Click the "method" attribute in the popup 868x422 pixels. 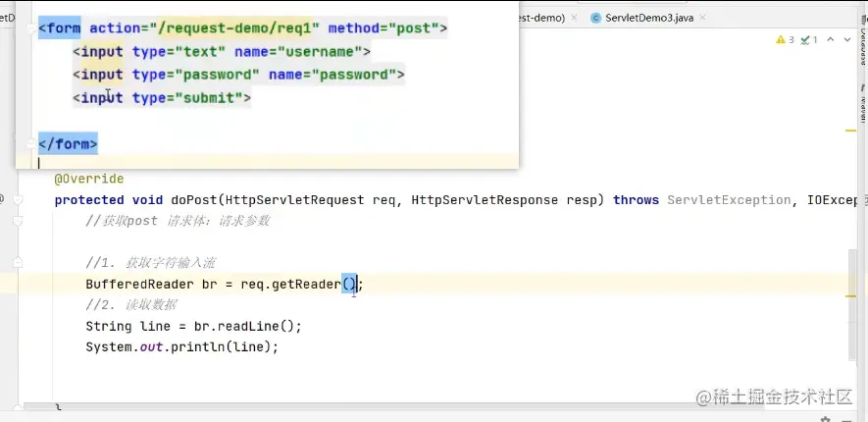pyautogui.click(x=354, y=28)
